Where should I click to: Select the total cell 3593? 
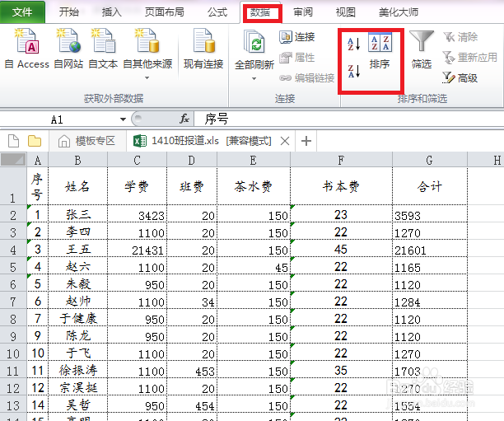(430, 214)
